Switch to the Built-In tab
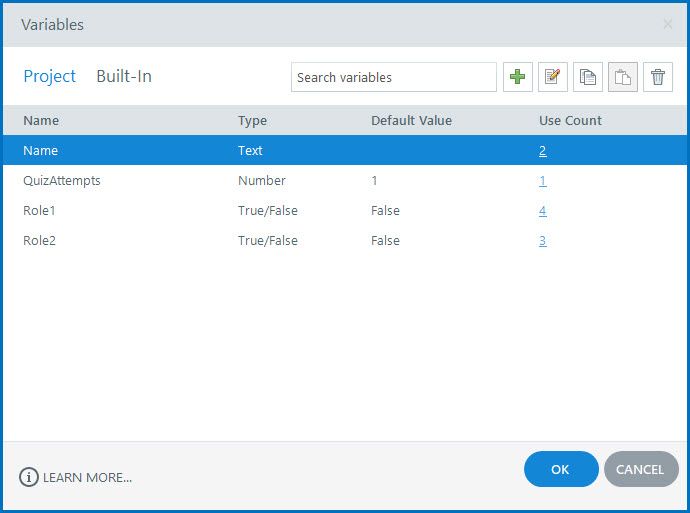The image size is (690, 513). [124, 76]
